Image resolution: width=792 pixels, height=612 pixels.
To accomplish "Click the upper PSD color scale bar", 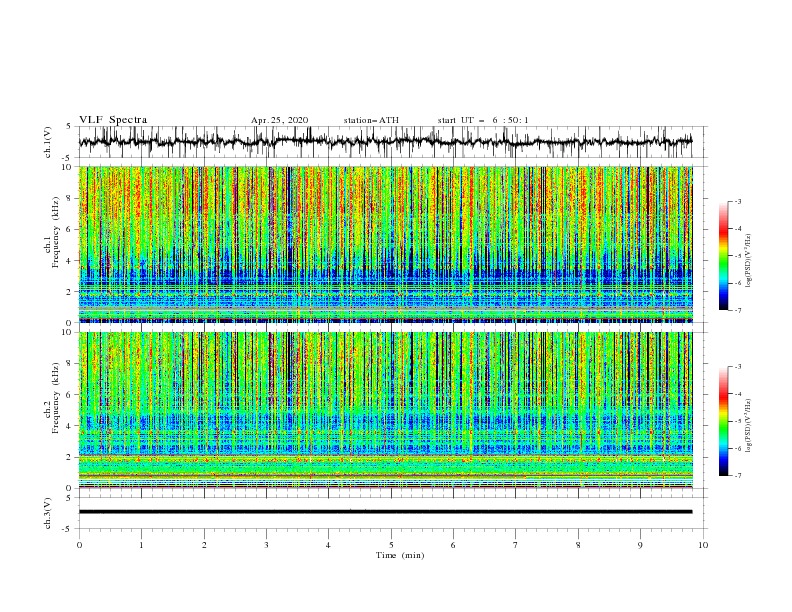I will [x=724, y=256].
